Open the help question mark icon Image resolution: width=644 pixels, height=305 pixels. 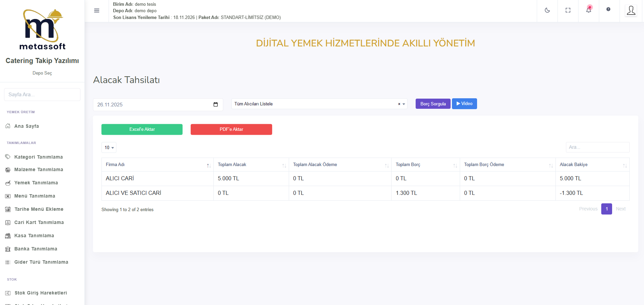[608, 9]
